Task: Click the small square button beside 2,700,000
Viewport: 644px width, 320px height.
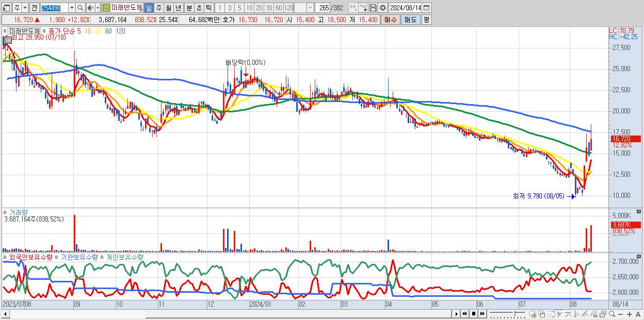Action: [640, 256]
